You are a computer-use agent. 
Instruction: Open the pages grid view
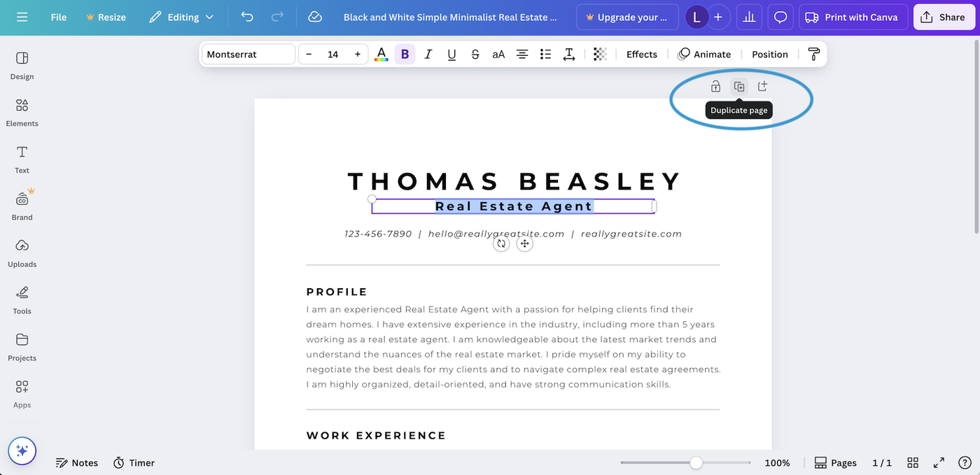point(912,462)
